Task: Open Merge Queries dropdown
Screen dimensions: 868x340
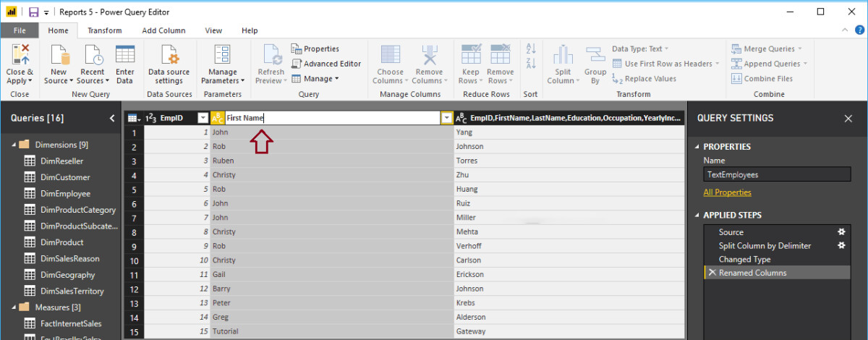Action: (767, 48)
